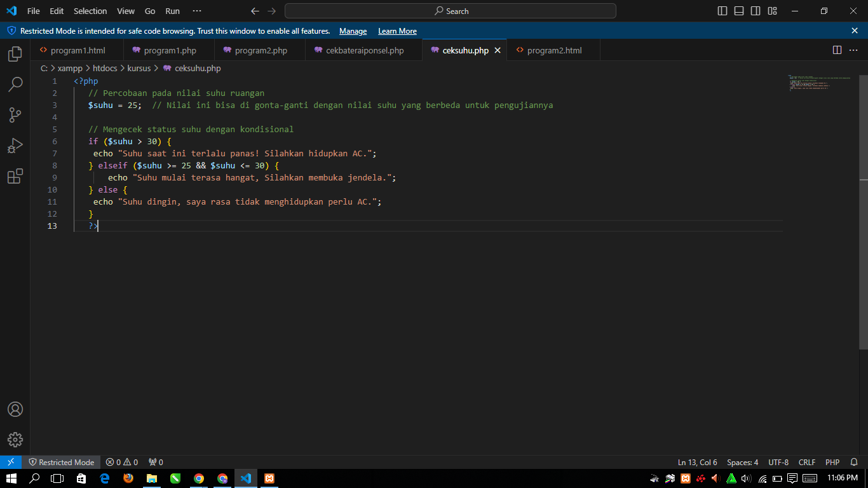Open the Search view in activity bar
The height and width of the screenshot is (488, 868).
pos(15,84)
